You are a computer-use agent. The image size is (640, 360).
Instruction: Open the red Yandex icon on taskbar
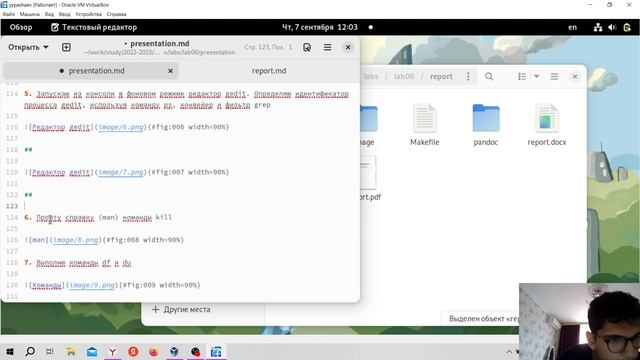[x=133, y=351]
